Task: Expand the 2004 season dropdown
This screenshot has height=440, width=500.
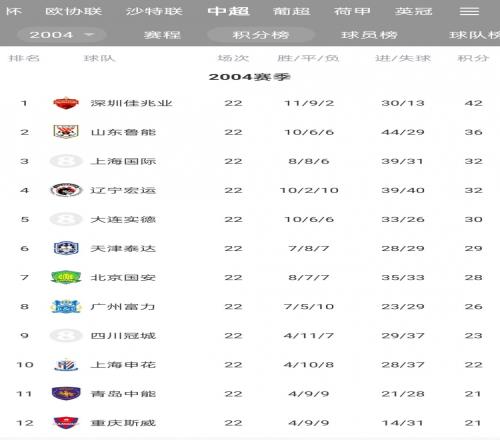Action: pos(62,35)
